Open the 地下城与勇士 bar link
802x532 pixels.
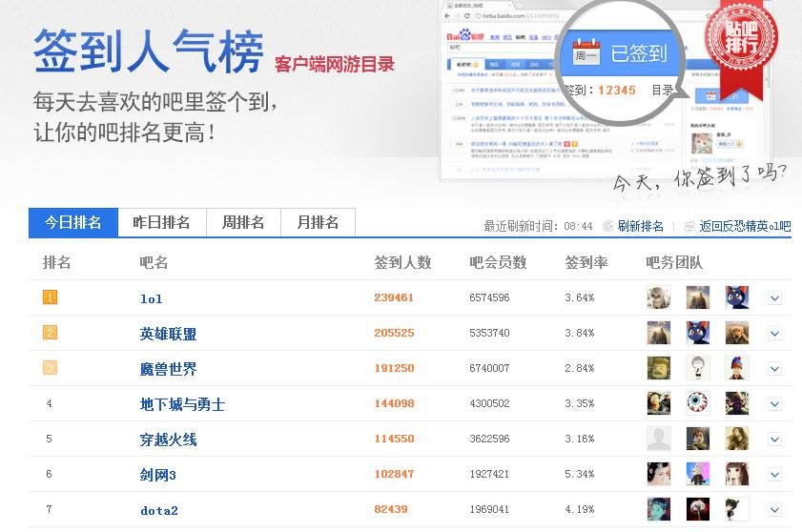tap(182, 404)
